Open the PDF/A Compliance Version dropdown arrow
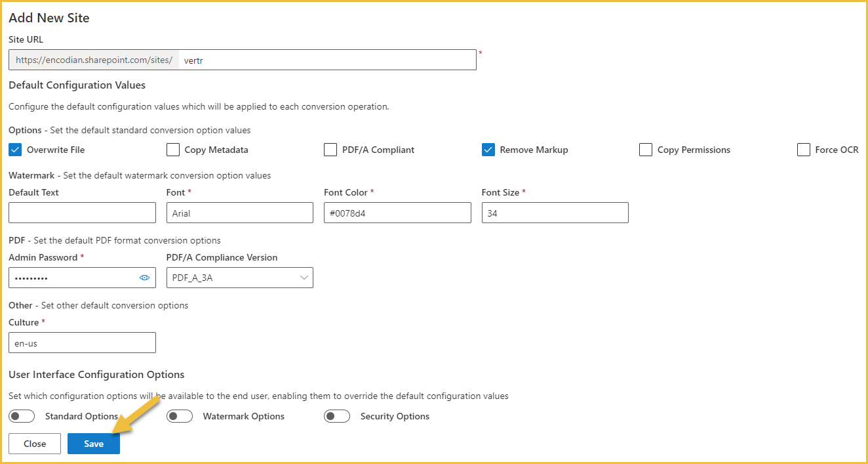868x464 pixels. point(304,278)
